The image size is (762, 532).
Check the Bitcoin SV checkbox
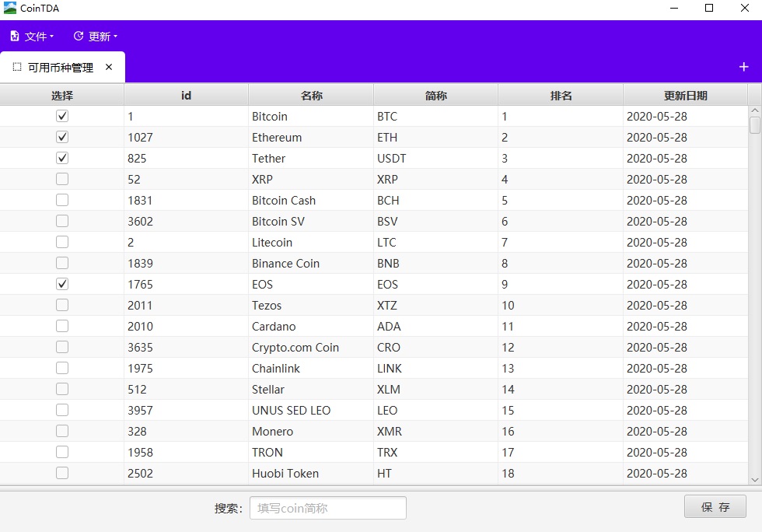(62, 221)
